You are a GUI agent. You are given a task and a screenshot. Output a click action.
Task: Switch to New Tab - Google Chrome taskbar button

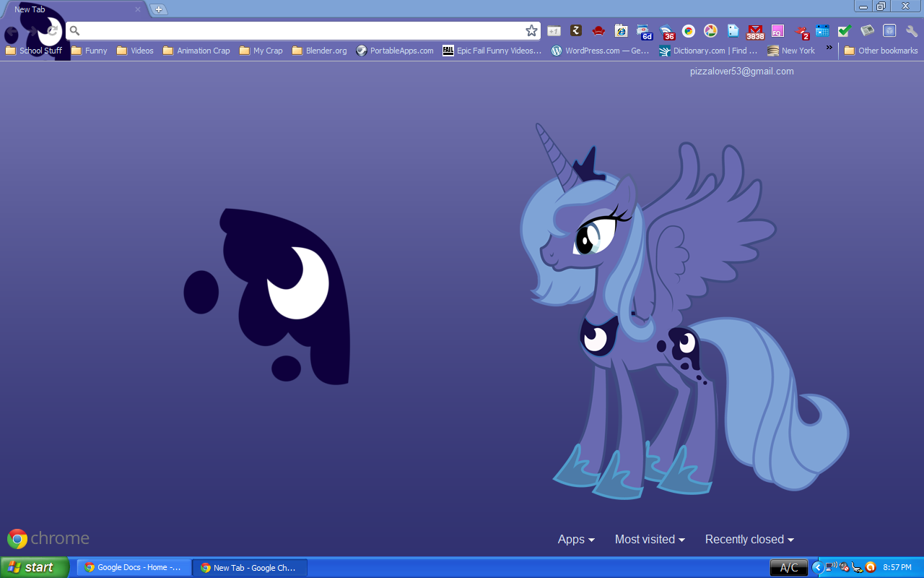point(250,568)
